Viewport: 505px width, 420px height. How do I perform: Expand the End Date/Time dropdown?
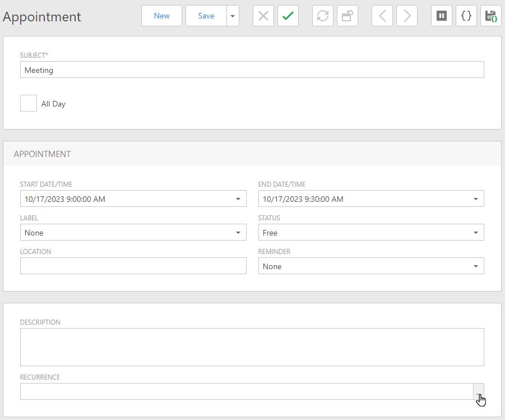[476, 199]
